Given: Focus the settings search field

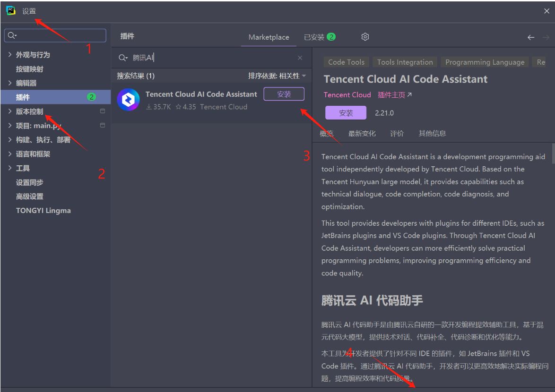Looking at the screenshot, I should 55,35.
